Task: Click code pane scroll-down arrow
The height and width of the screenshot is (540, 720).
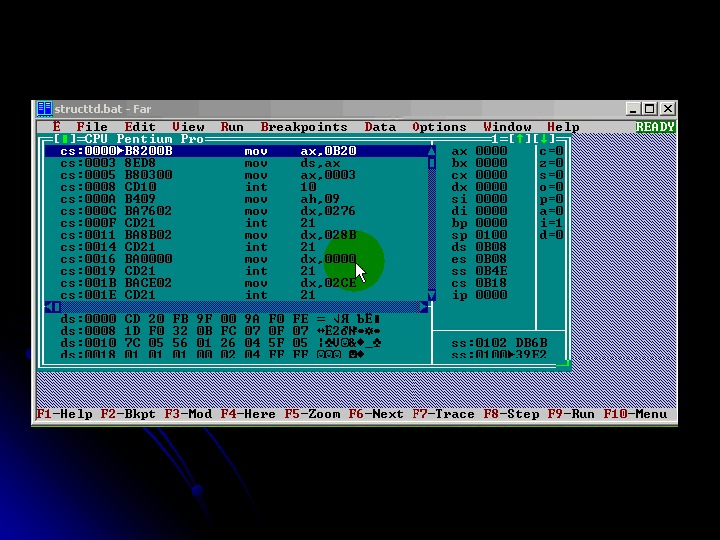Action: (432, 295)
